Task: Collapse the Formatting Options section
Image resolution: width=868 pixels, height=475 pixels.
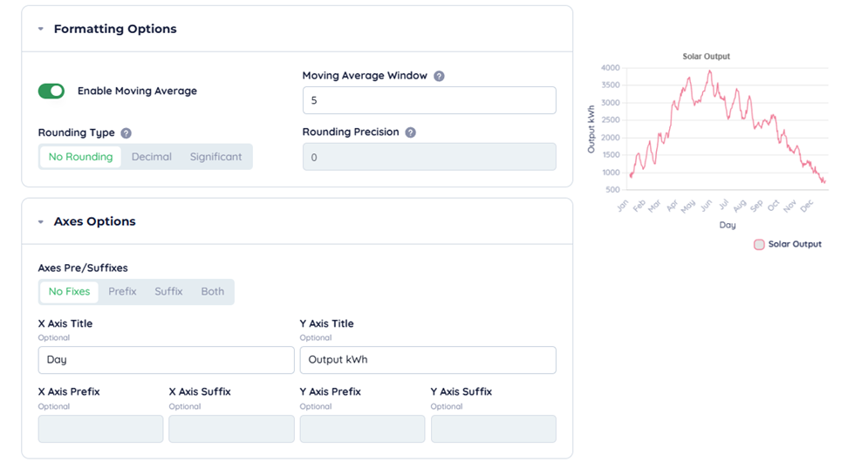Action: pyautogui.click(x=41, y=29)
